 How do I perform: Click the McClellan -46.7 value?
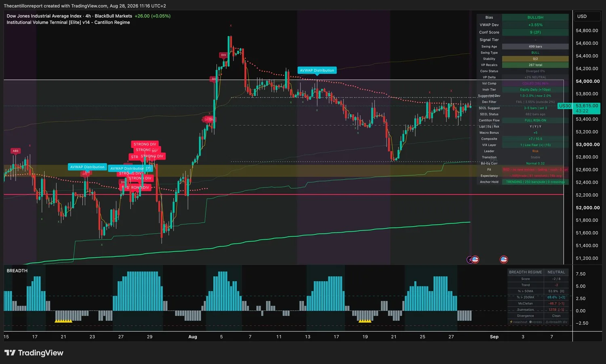(x=556, y=303)
